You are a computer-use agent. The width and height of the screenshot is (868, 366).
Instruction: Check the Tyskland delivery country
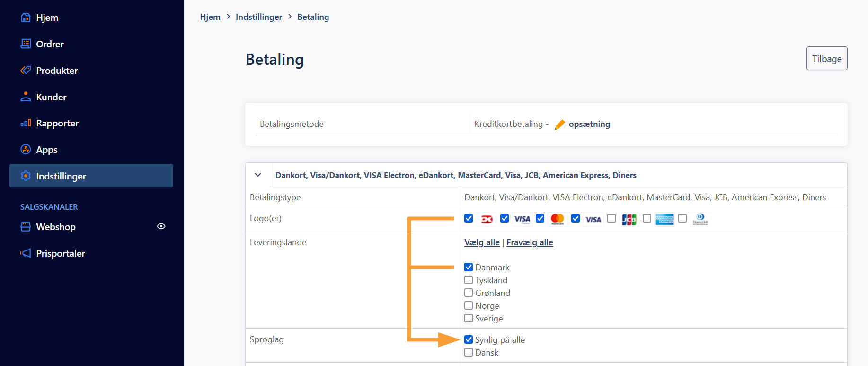(x=469, y=280)
